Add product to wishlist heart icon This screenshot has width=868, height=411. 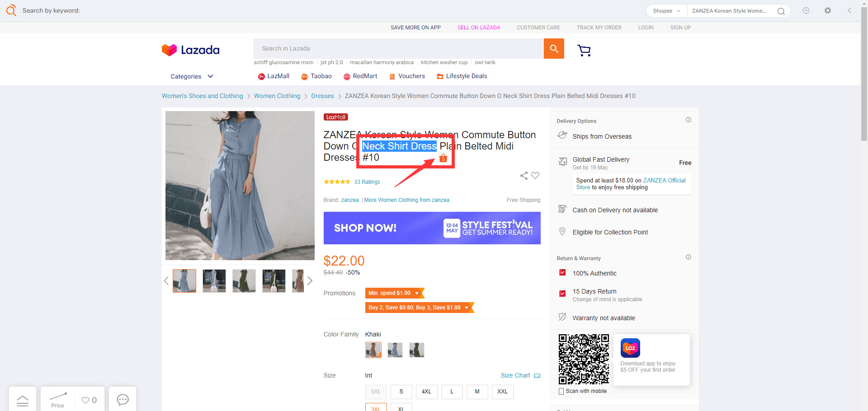535,176
